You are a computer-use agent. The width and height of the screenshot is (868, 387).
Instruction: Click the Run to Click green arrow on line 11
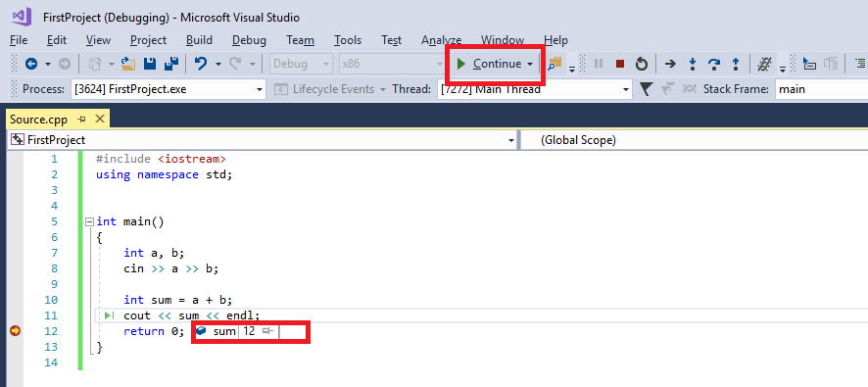[x=109, y=315]
